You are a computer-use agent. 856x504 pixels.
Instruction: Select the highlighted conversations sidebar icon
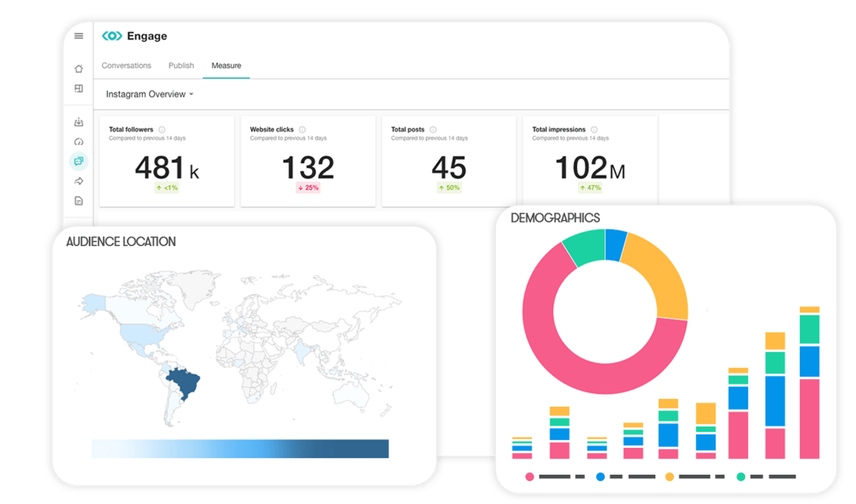pos(79,161)
